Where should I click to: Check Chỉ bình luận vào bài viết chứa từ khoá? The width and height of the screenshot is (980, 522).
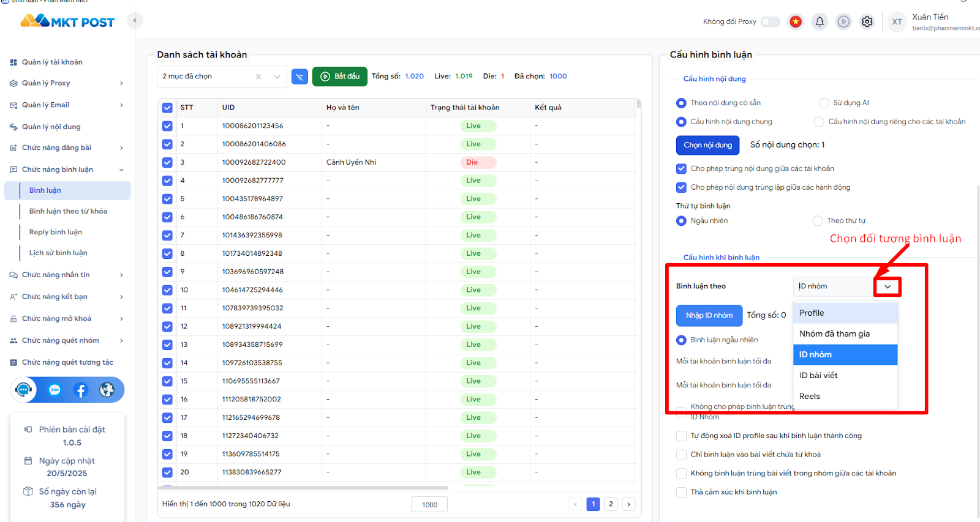pyautogui.click(x=681, y=455)
